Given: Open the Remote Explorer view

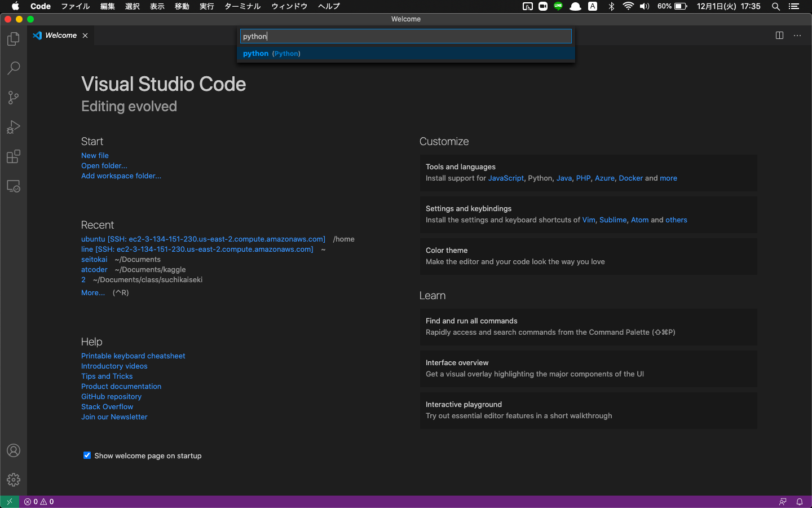Looking at the screenshot, I should coord(14,186).
